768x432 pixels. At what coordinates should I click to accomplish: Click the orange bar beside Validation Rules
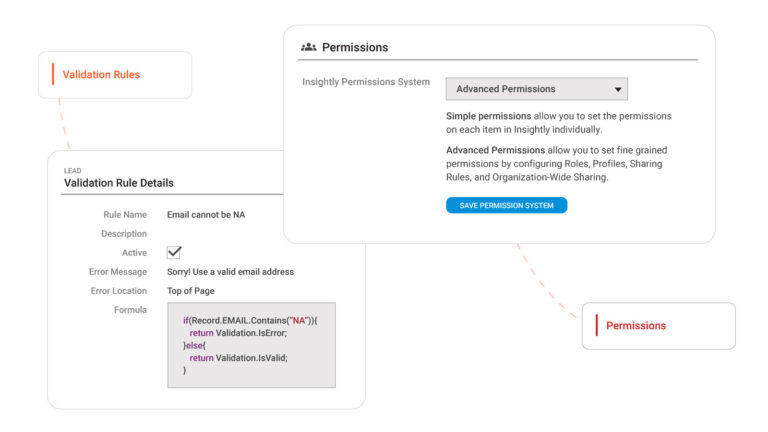click(53, 74)
